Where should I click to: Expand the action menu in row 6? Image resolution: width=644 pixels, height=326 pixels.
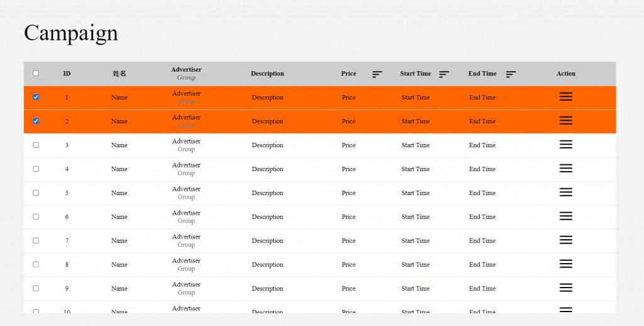pyautogui.click(x=565, y=216)
